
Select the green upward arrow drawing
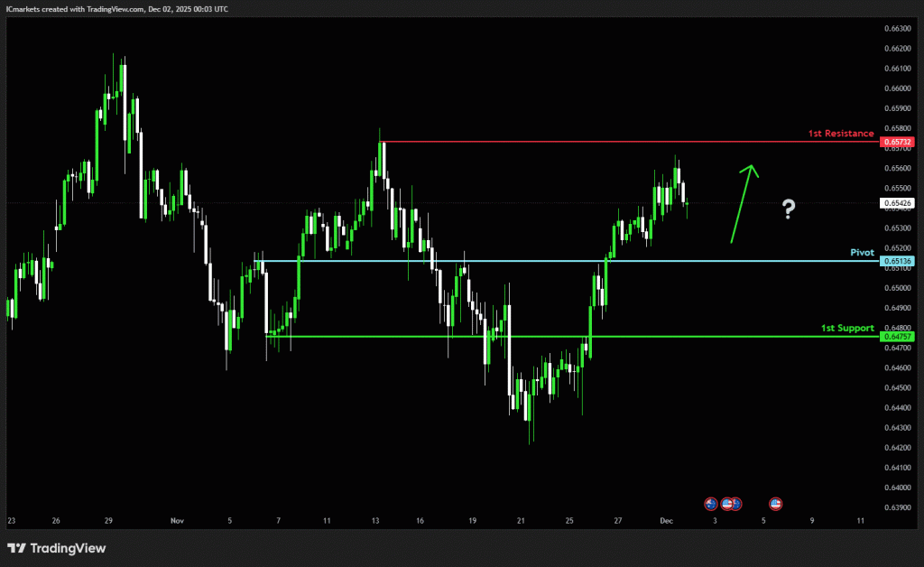pyautogui.click(x=744, y=203)
